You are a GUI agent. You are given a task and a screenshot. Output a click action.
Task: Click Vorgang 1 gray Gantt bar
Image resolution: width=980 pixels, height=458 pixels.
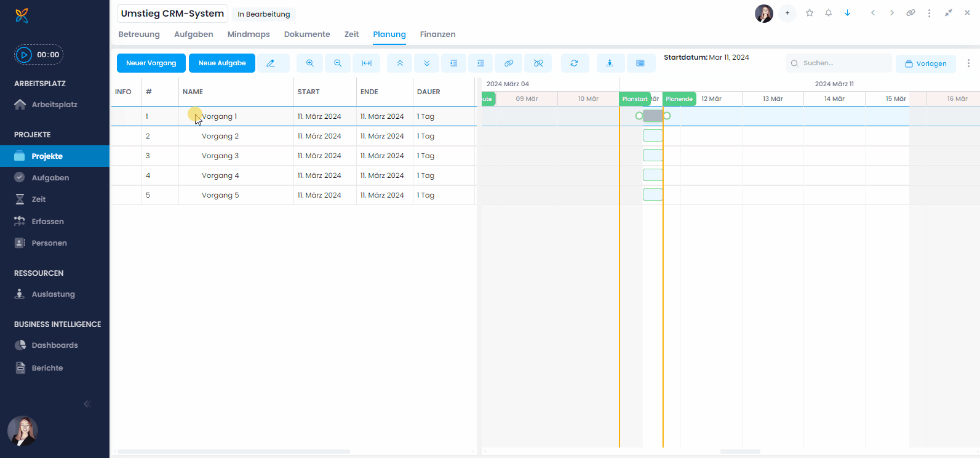[653, 116]
